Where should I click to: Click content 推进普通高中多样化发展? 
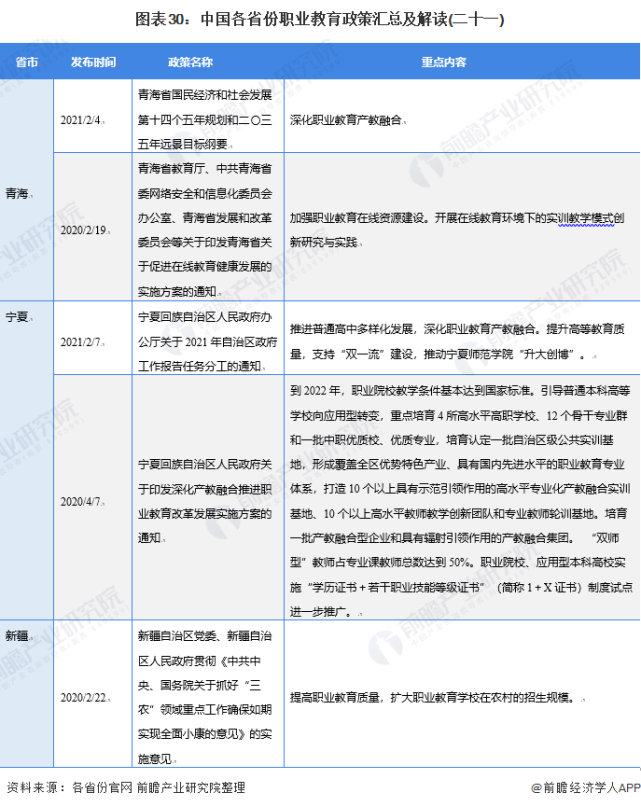(x=457, y=342)
